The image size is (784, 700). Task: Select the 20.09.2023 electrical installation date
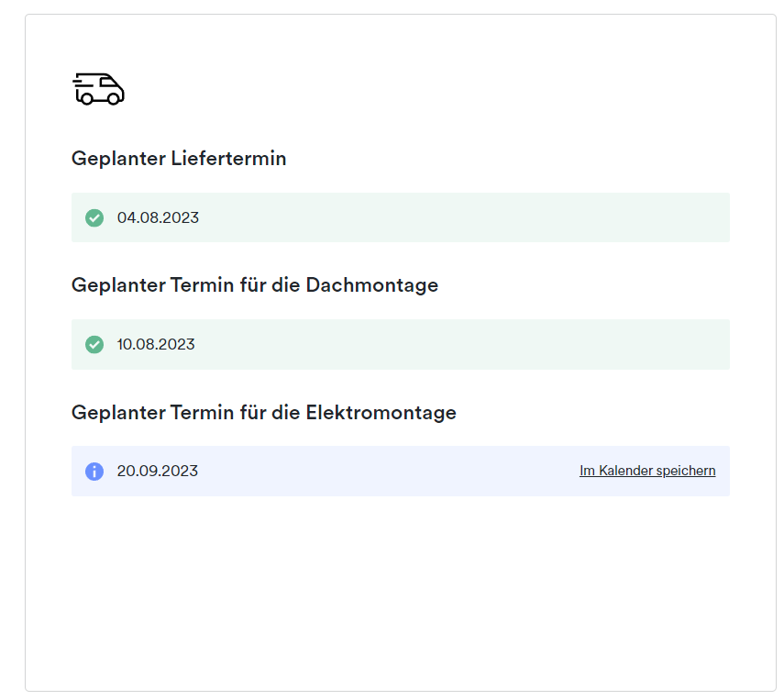click(x=158, y=471)
